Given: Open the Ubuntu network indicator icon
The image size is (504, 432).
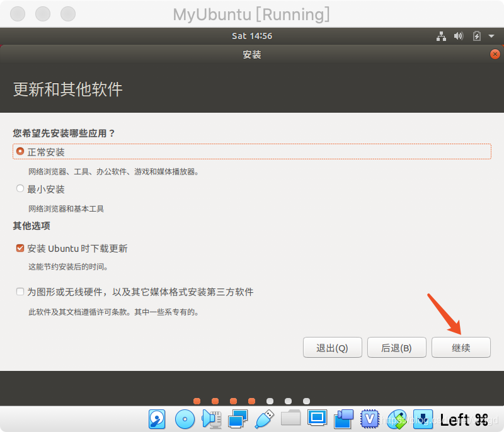Looking at the screenshot, I should [442, 37].
